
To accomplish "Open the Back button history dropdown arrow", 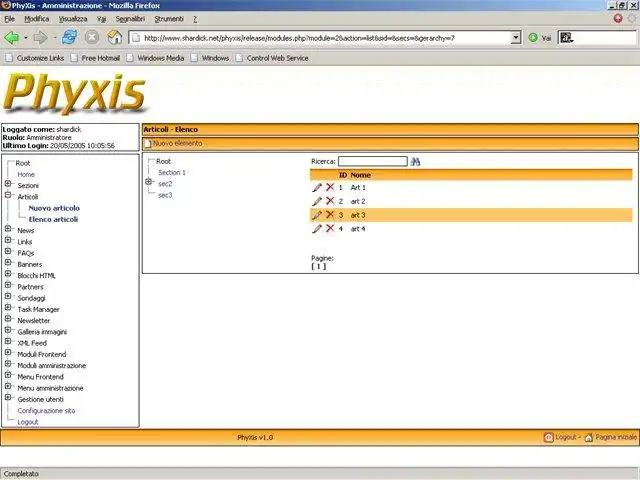I will pyautogui.click(x=26, y=38).
